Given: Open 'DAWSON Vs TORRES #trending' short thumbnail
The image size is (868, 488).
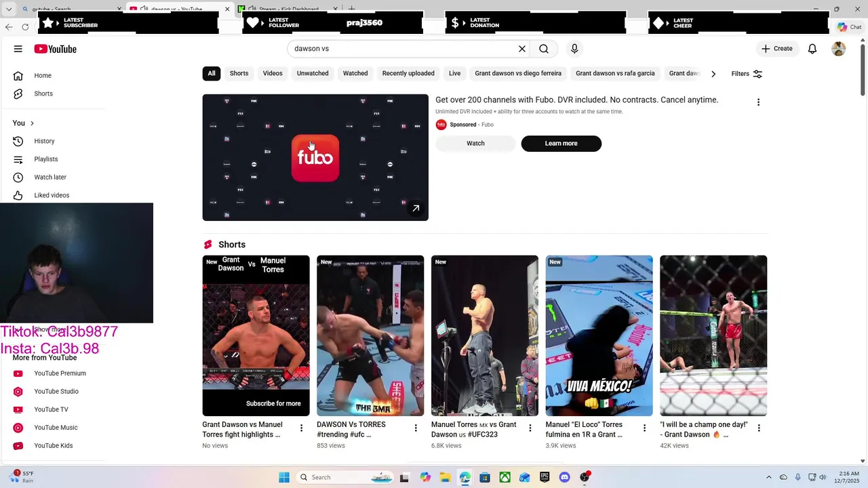Looking at the screenshot, I should click(x=370, y=335).
